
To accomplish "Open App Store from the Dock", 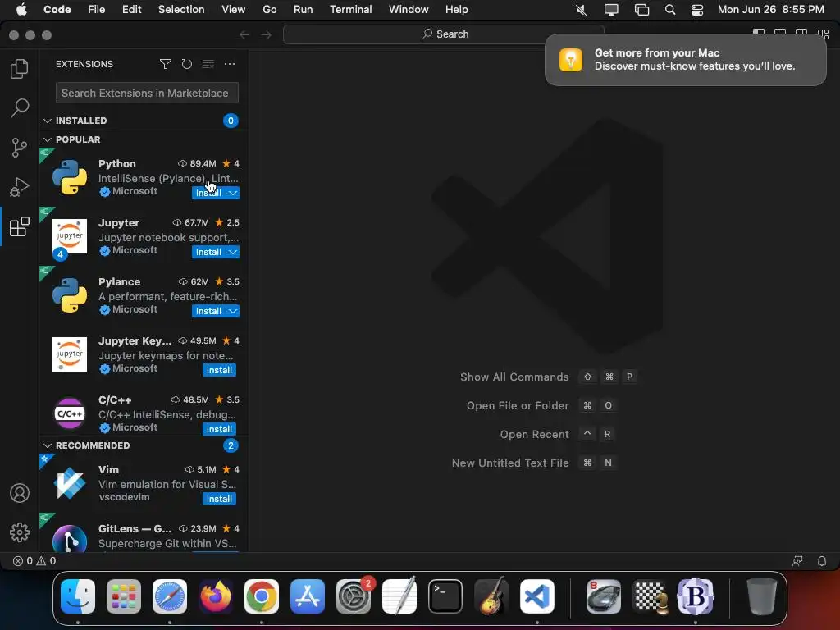I will coord(308,596).
